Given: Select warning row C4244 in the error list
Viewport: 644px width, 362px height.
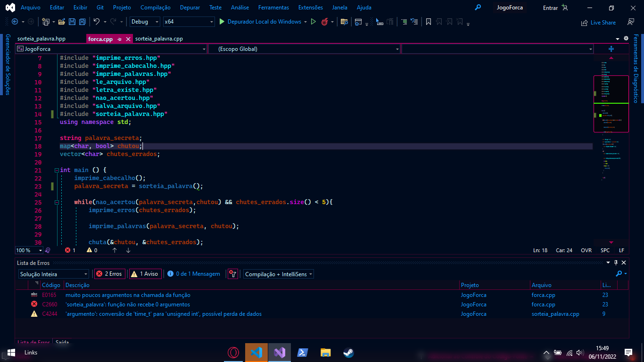Looking at the screenshot, I should coord(322,314).
